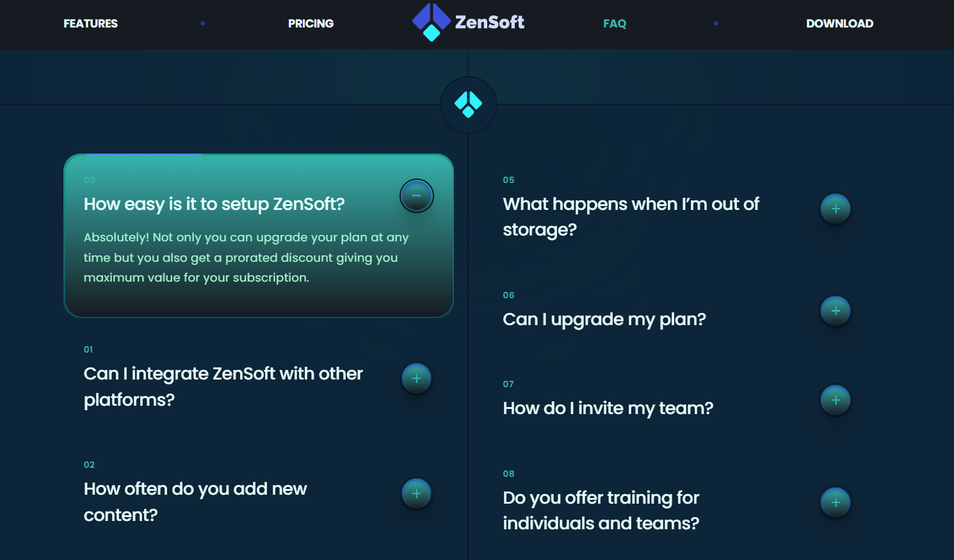The height and width of the screenshot is (560, 954).
Task: Go to the Features menu item
Action: (91, 24)
